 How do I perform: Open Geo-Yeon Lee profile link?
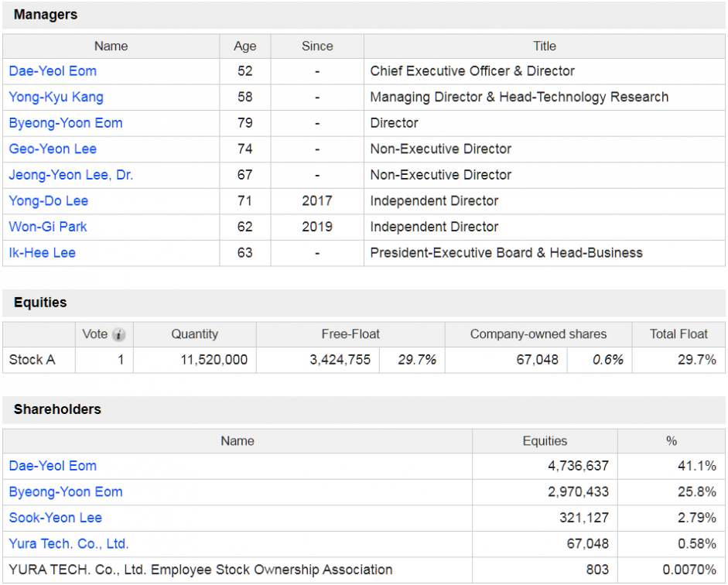53,149
